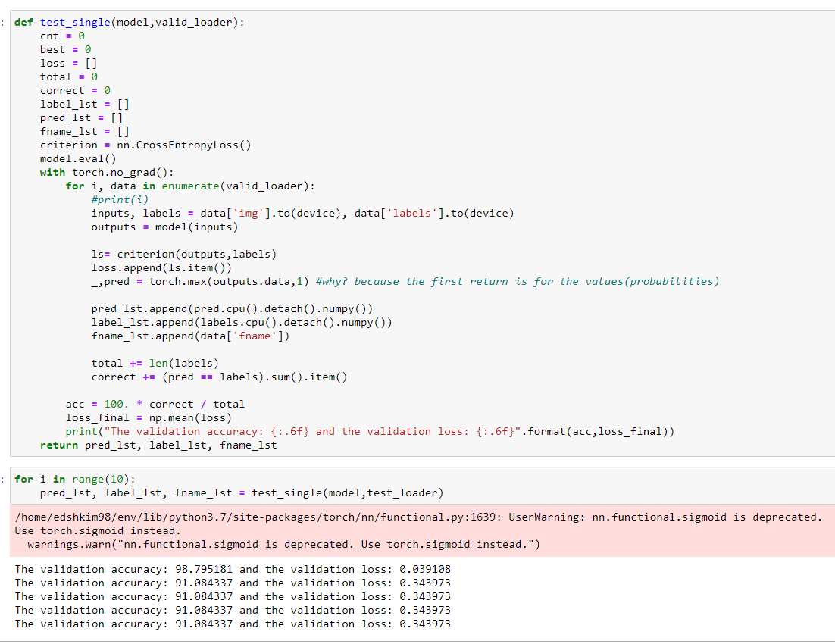Click the "#why? because the first return" comment
Viewport: 835px width, 644px height.
point(517,281)
